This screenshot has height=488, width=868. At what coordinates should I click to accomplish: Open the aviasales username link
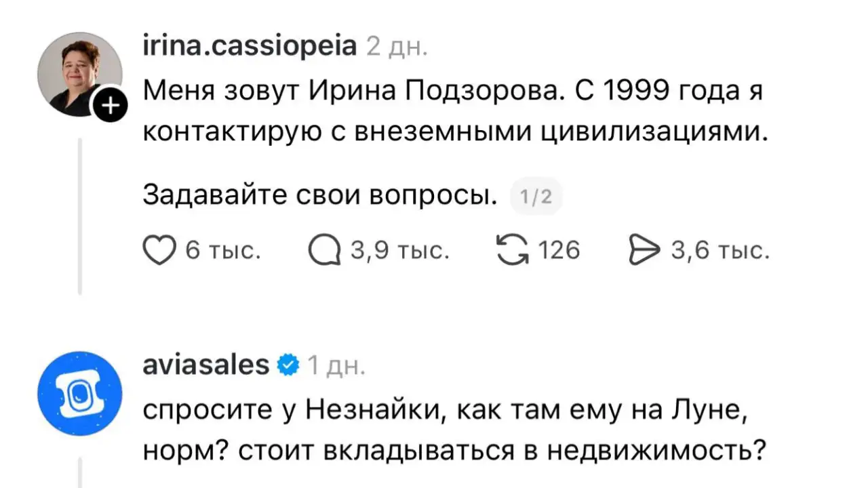tap(205, 364)
